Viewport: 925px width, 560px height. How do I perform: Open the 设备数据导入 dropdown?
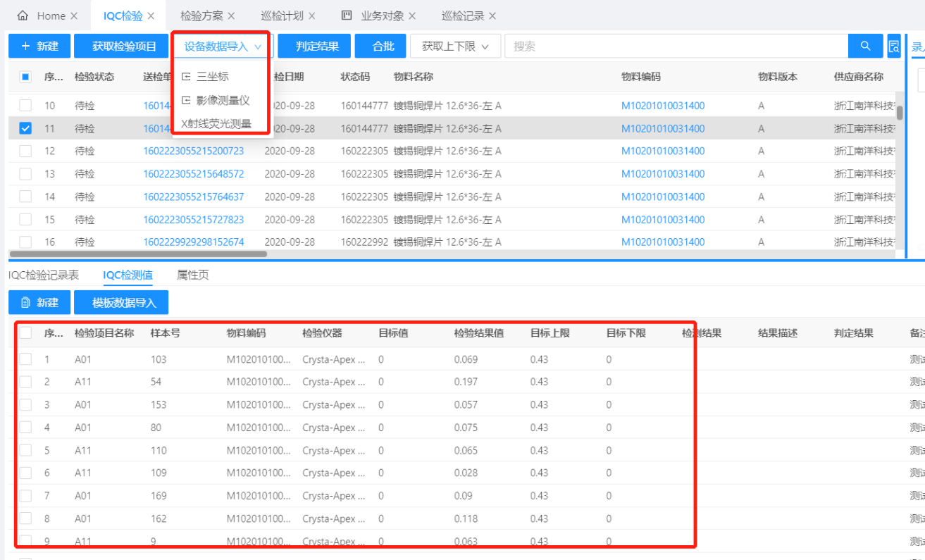(x=223, y=46)
